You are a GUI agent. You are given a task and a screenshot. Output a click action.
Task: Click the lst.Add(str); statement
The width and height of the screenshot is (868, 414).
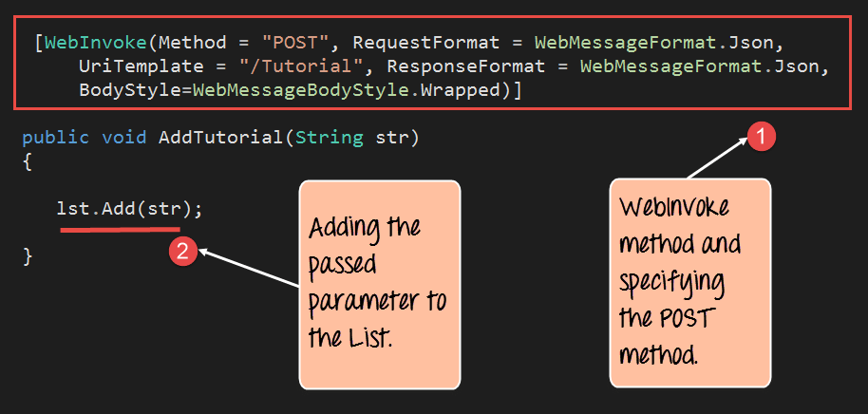point(130,208)
